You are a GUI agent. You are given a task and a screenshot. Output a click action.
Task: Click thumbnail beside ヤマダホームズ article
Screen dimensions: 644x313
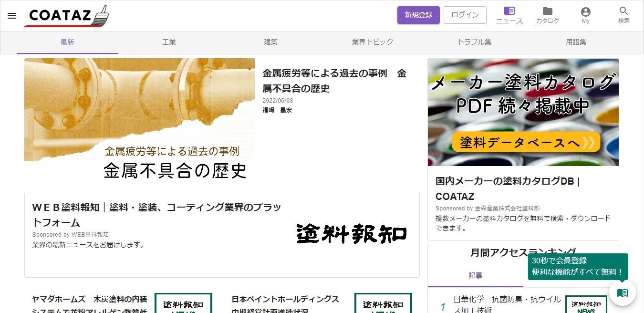click(x=183, y=303)
